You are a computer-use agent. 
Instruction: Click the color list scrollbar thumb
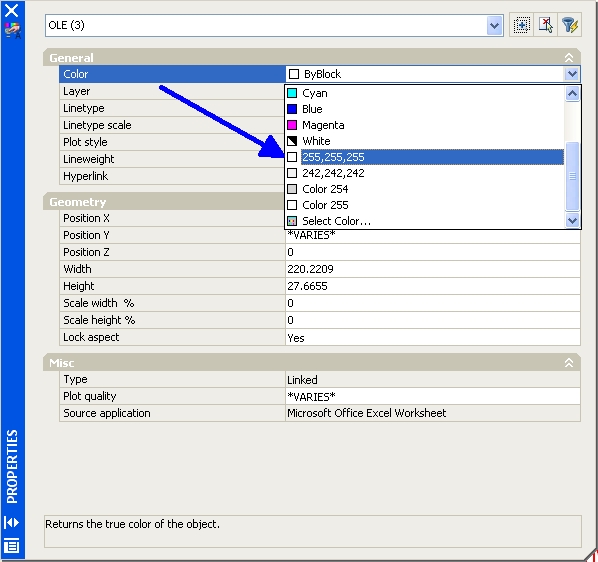coord(572,176)
